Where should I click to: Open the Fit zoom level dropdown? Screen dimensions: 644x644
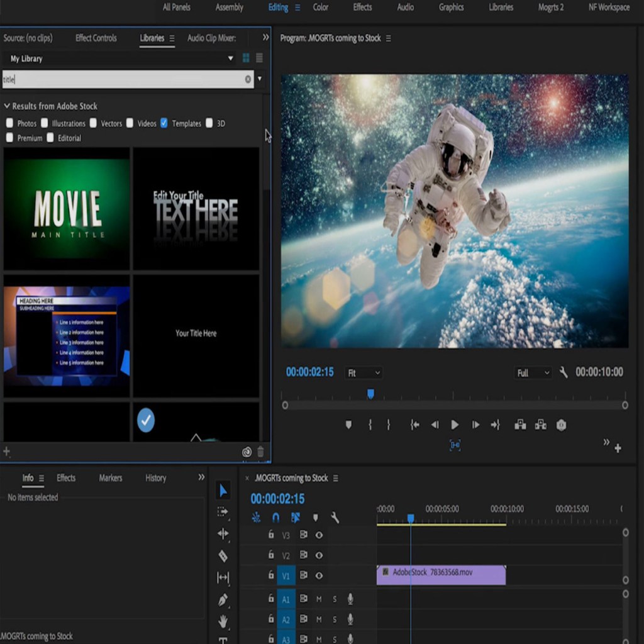coord(364,373)
